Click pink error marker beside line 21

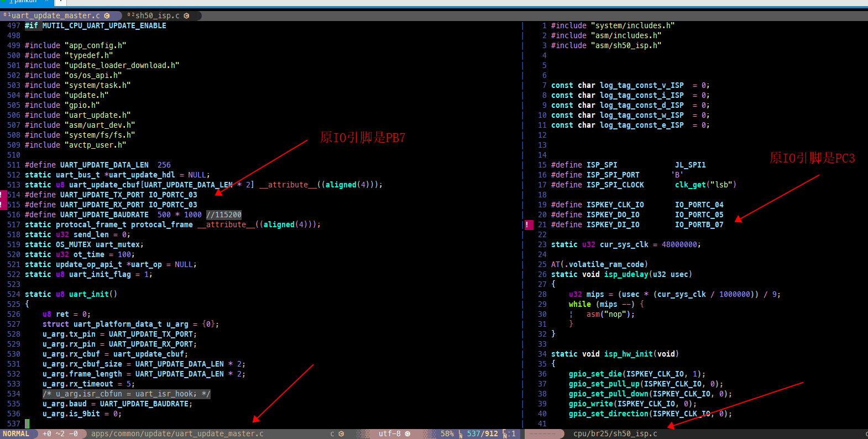[529, 224]
